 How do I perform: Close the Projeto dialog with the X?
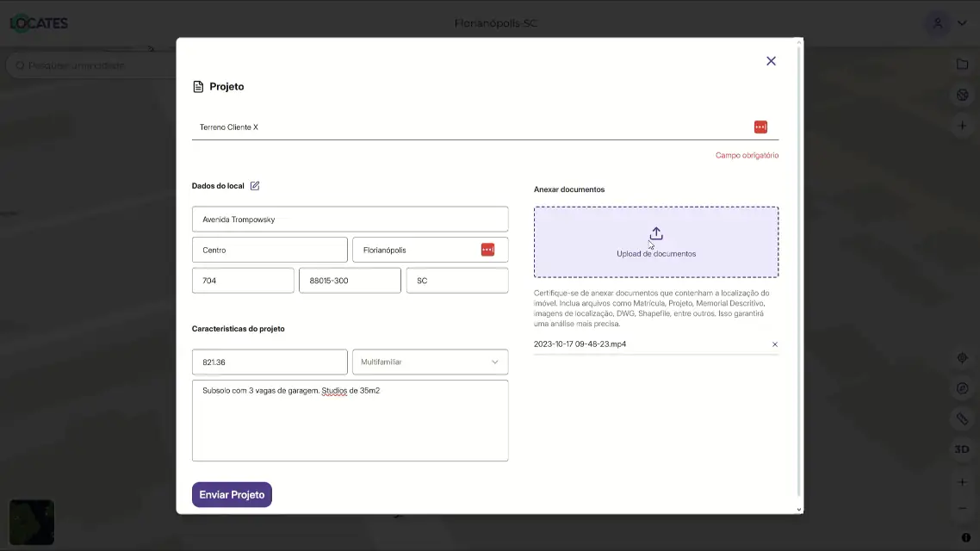point(771,61)
